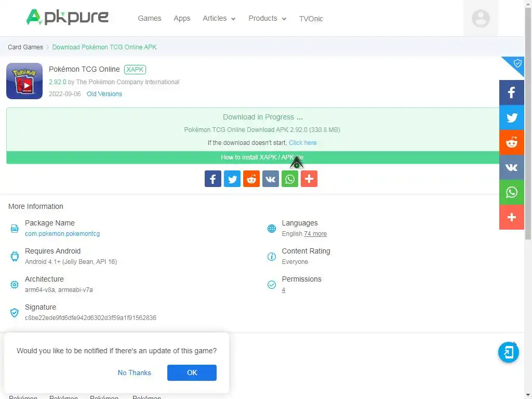Click Reddit in the right sidebar

(512, 142)
